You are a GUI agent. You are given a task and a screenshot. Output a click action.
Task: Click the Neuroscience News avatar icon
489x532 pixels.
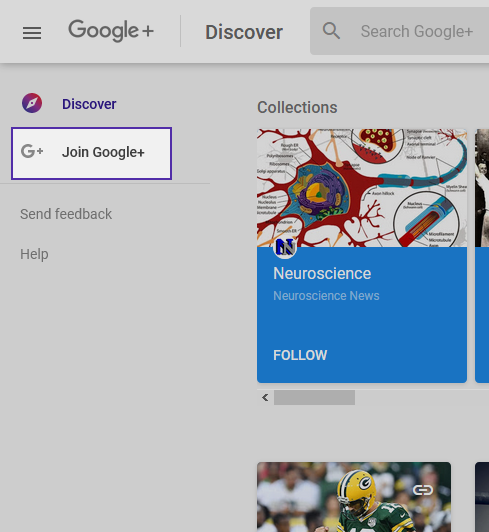click(284, 247)
